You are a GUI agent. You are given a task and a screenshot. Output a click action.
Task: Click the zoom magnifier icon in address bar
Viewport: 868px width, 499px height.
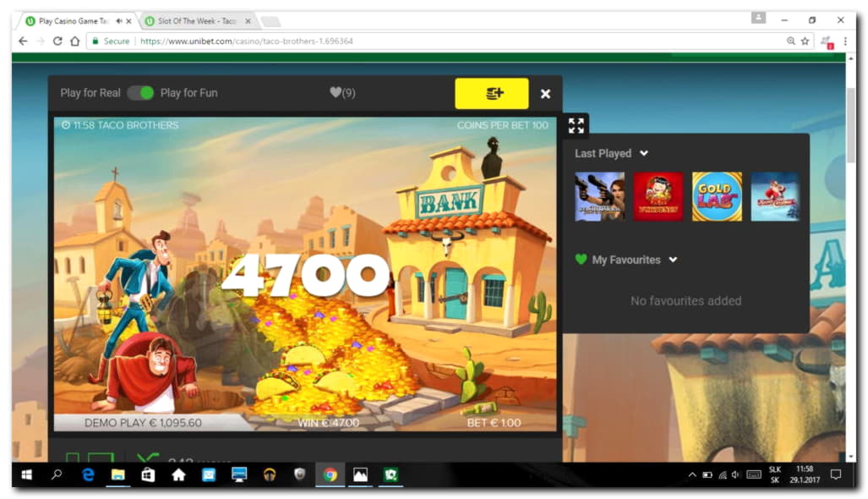(791, 41)
